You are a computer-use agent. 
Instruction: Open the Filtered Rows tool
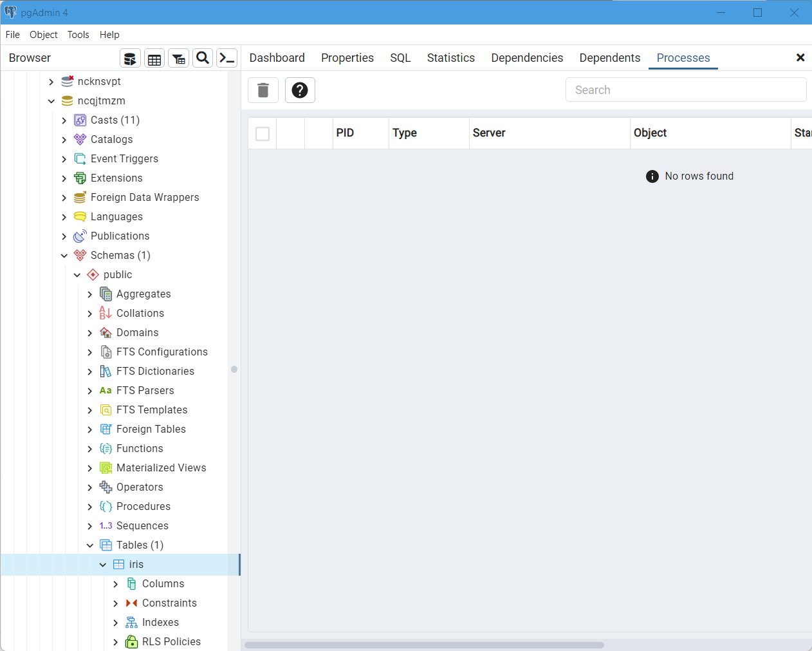coord(178,57)
